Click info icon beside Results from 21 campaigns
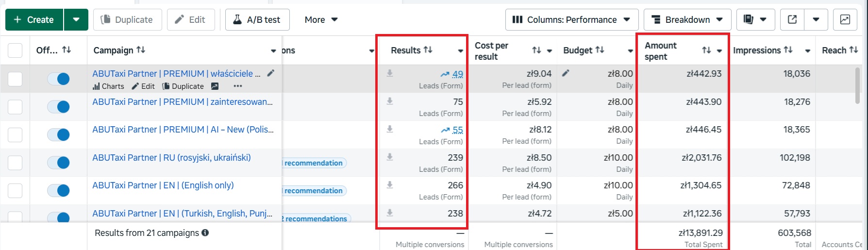The height and width of the screenshot is (250, 868). tap(205, 233)
